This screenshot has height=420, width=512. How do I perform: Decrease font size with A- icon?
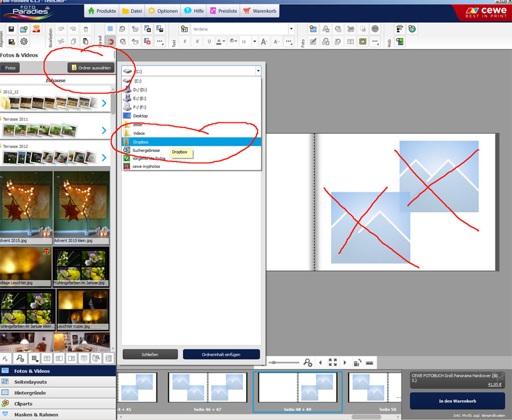pos(276,42)
